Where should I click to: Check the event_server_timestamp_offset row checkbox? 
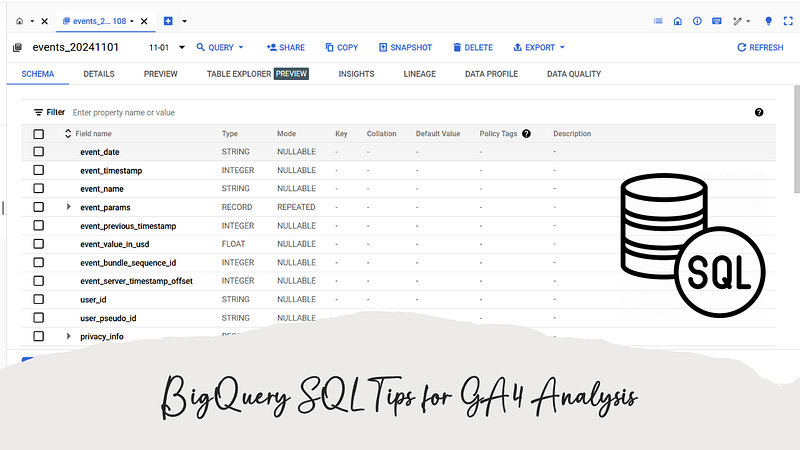(x=38, y=281)
